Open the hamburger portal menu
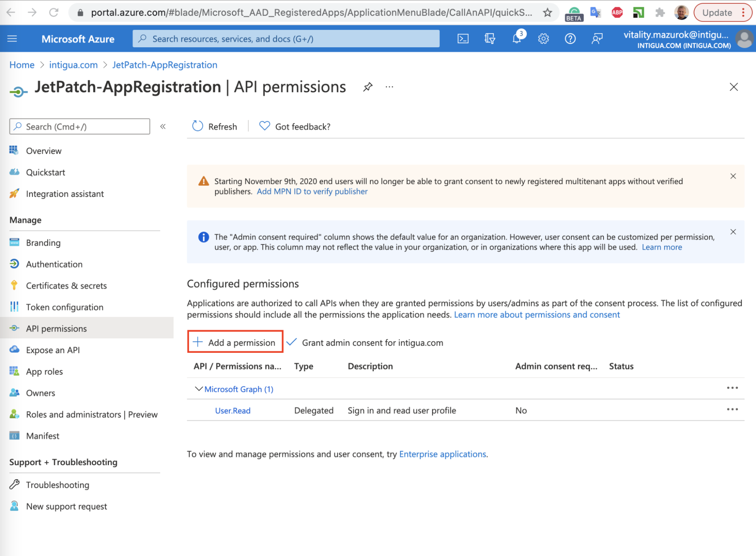The width and height of the screenshot is (756, 556). point(12,39)
